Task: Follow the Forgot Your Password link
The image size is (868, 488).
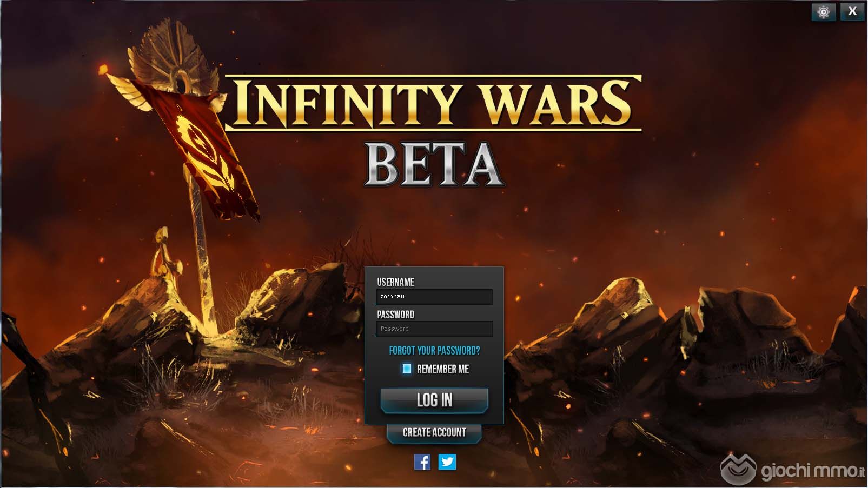Action: tap(434, 351)
